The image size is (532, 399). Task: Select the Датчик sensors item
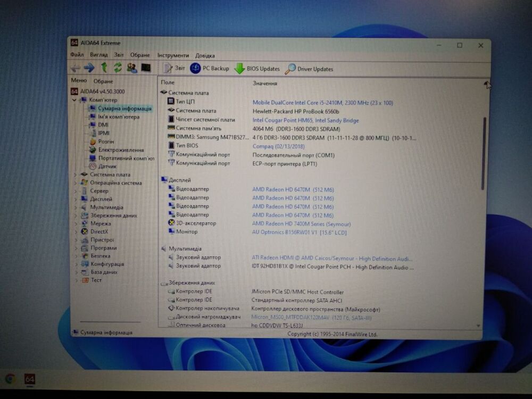106,166
